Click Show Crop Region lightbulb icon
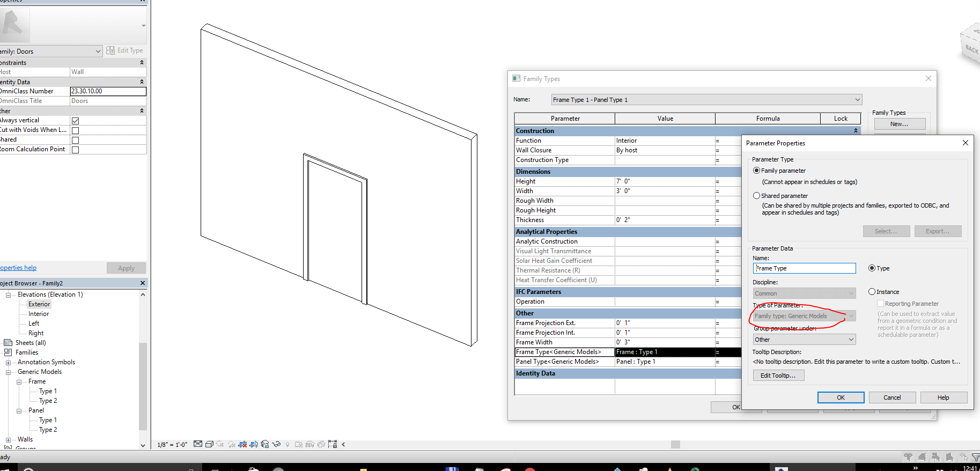 click(254, 444)
